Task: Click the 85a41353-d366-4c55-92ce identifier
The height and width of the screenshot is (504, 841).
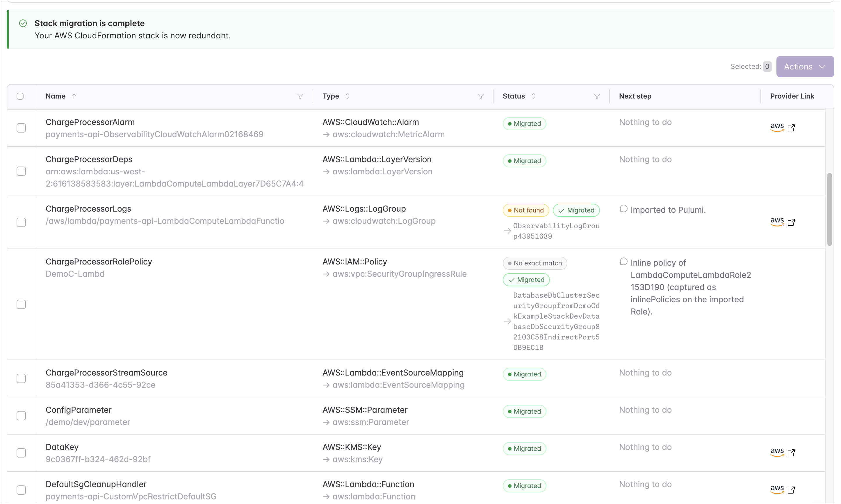Action: coord(101,385)
